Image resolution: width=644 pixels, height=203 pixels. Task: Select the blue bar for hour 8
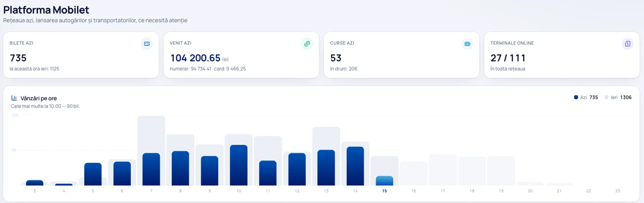tap(180, 168)
